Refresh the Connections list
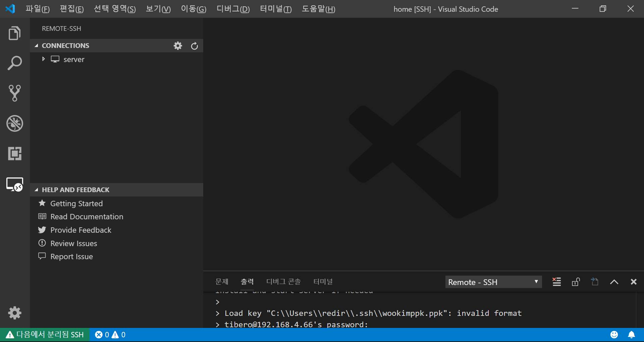 195,46
